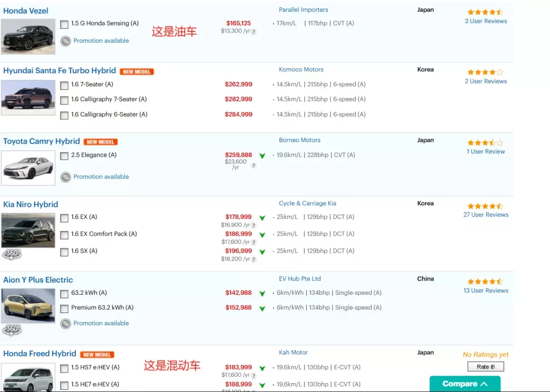Open the Toyota Camry Hybrid listing
Screen dimensions: 550x392
click(x=41, y=141)
